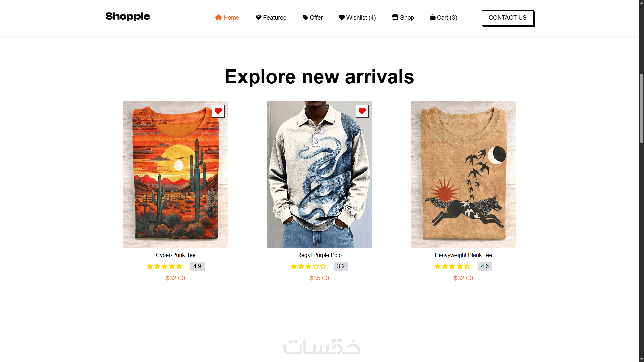Click the Offer tag icon
This screenshot has height=362, width=644.
click(305, 18)
